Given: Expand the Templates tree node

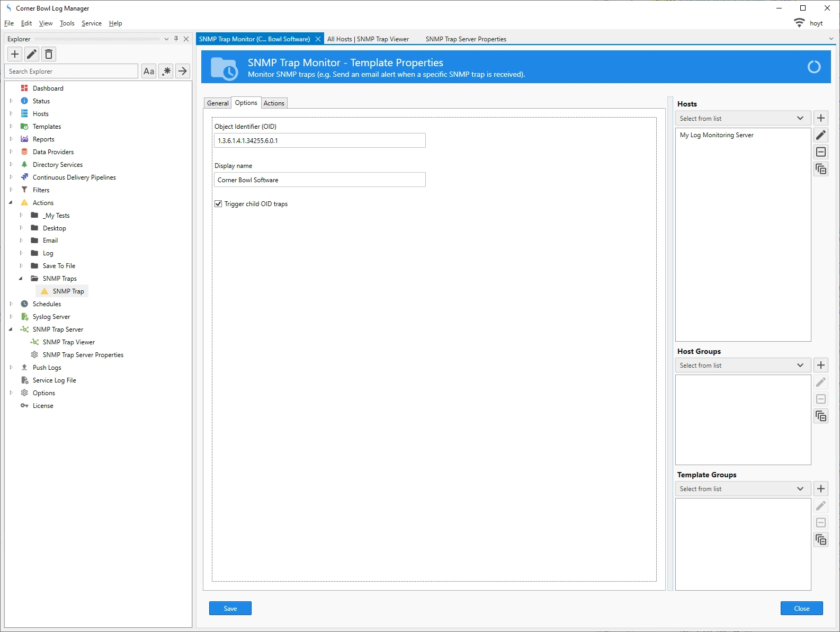Looking at the screenshot, I should [11, 126].
